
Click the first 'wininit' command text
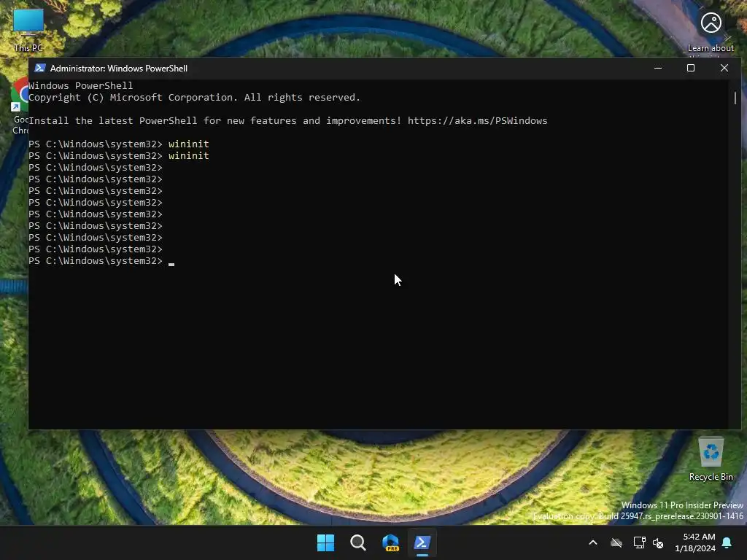click(x=189, y=144)
